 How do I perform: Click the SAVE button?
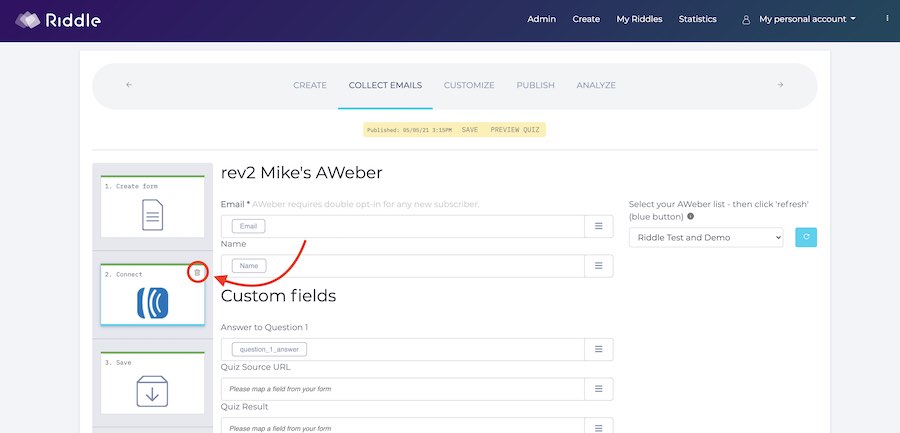pos(470,130)
